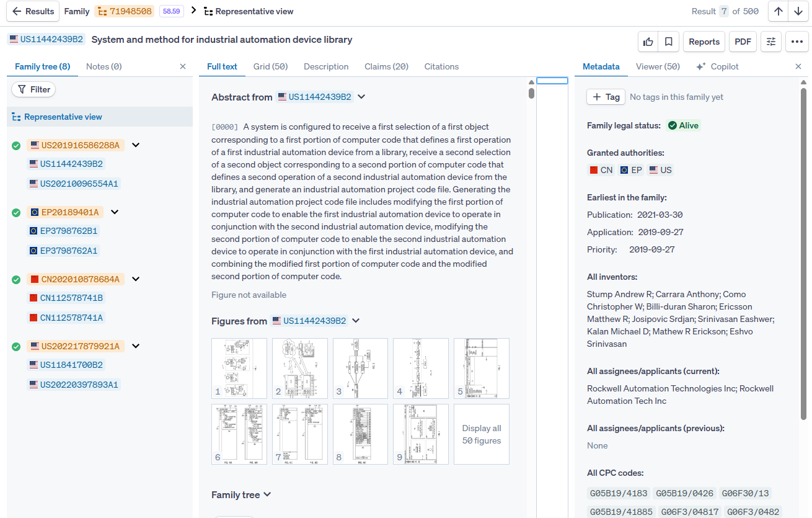Open Abstract source publication dropdown
This screenshot has width=812, height=518.
[x=361, y=97]
